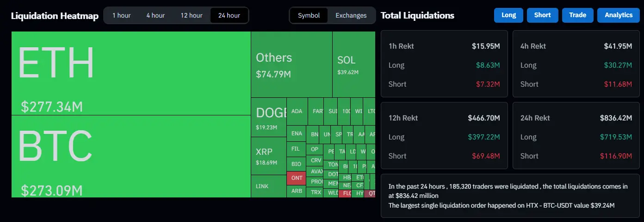Toggle heatmap view to Exchanges
This screenshot has height=222, width=644.
tap(351, 15)
